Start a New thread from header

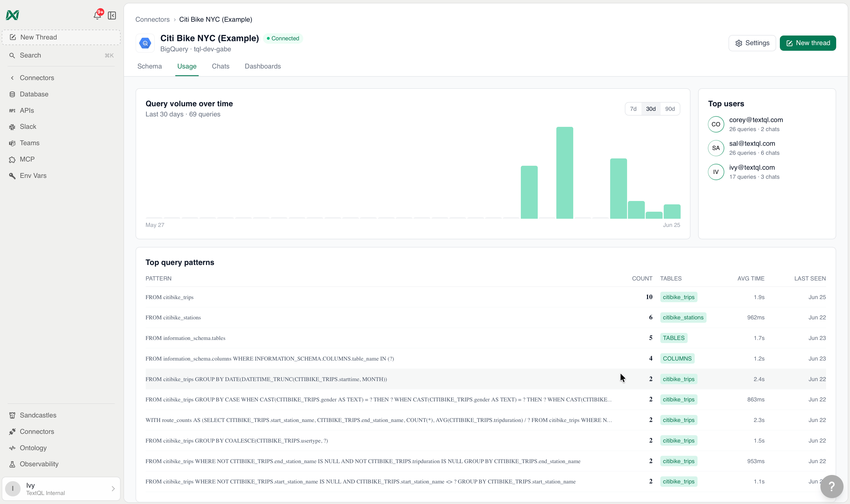pyautogui.click(x=807, y=43)
